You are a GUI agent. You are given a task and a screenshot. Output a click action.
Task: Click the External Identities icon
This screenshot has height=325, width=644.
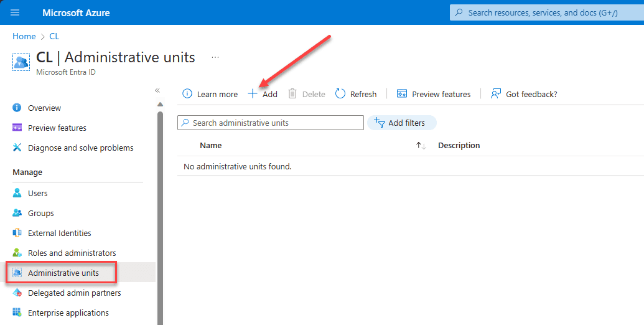tap(17, 233)
